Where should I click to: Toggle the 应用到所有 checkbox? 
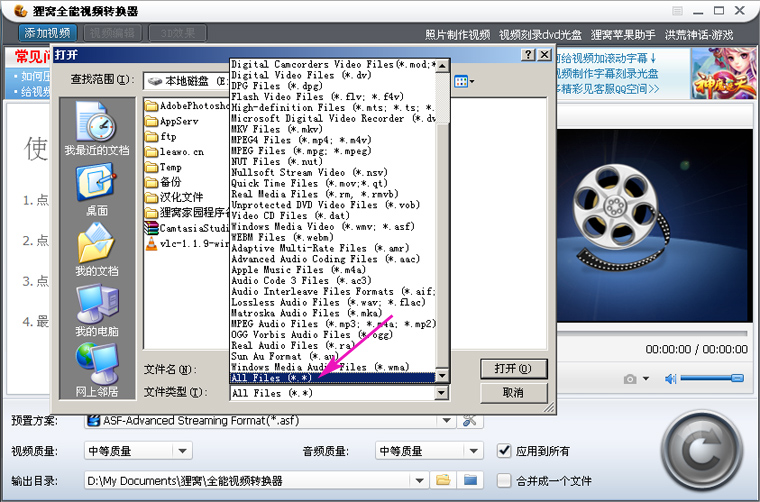504,451
